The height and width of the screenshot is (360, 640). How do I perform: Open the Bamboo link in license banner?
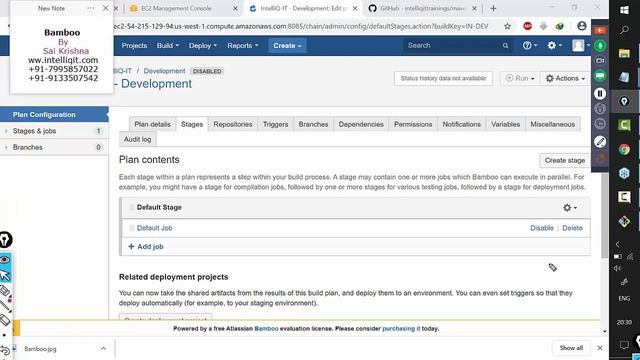point(266,329)
